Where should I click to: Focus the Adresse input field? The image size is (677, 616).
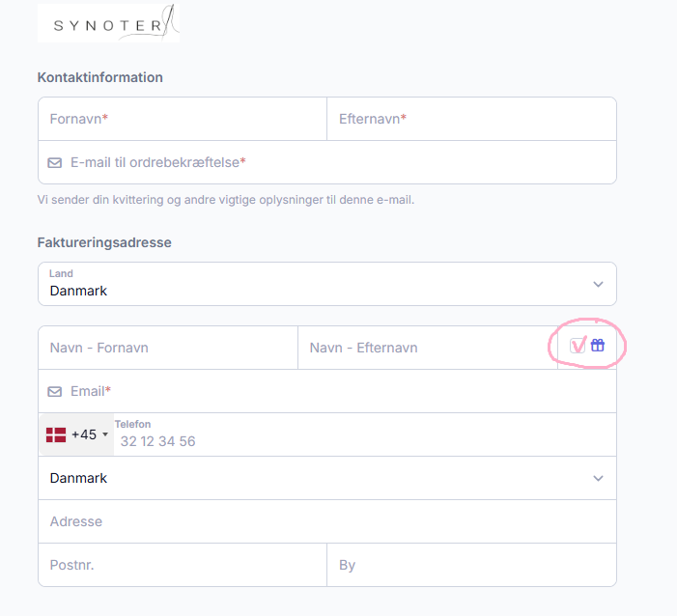tap(326, 521)
